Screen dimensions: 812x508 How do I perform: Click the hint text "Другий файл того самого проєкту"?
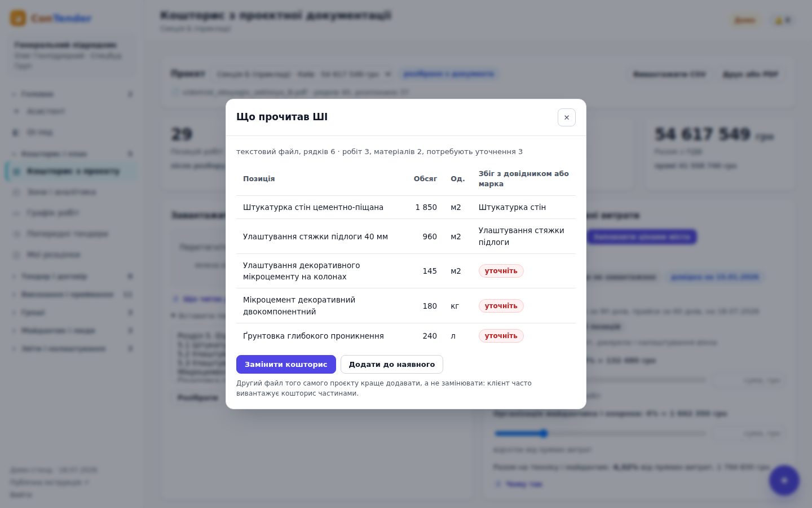tap(299, 383)
